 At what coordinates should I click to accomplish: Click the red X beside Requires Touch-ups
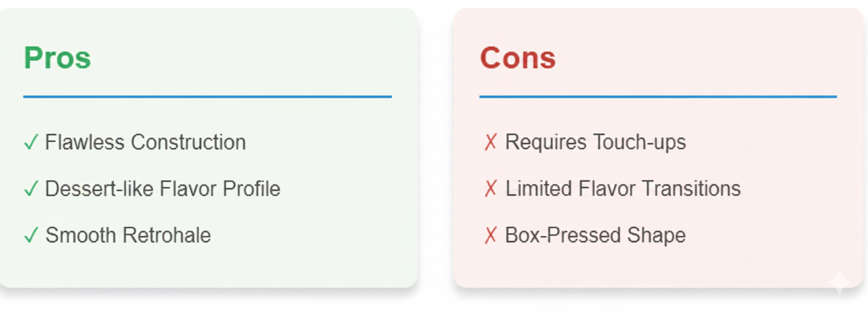[x=490, y=142]
